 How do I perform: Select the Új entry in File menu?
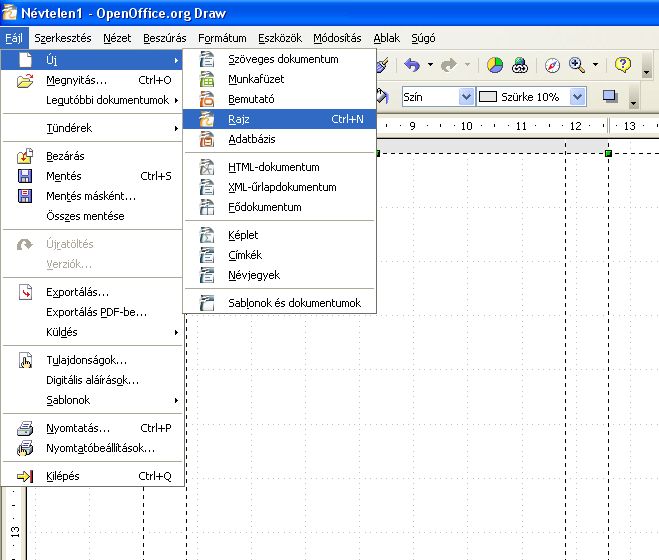tap(92, 60)
